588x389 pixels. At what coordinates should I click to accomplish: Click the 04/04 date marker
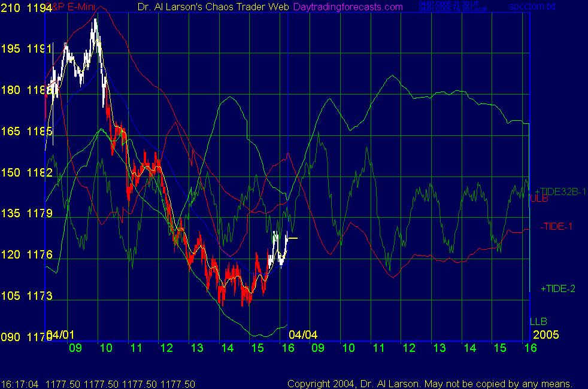click(x=302, y=334)
